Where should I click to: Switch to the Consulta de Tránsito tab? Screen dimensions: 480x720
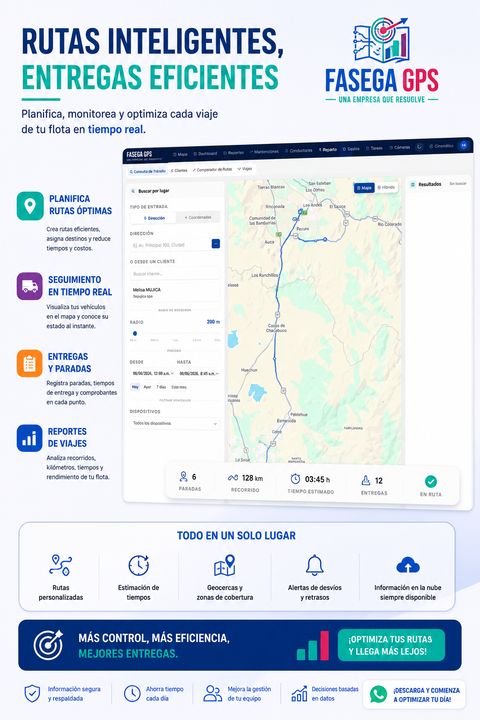147,171
